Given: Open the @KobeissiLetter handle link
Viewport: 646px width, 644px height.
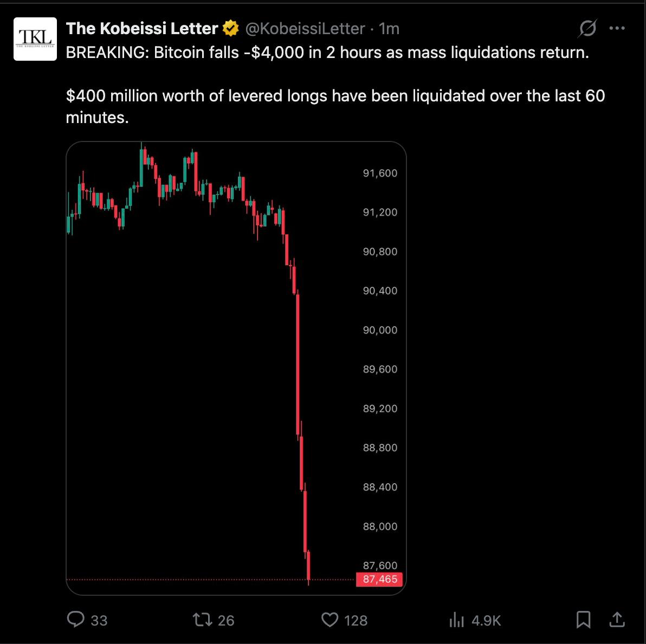Looking at the screenshot, I should point(305,29).
